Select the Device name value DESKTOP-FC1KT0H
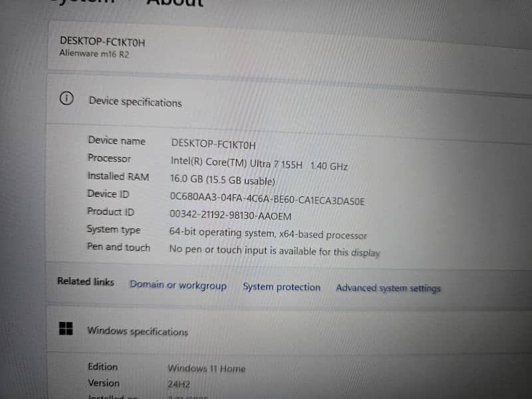532x399 pixels. click(213, 144)
